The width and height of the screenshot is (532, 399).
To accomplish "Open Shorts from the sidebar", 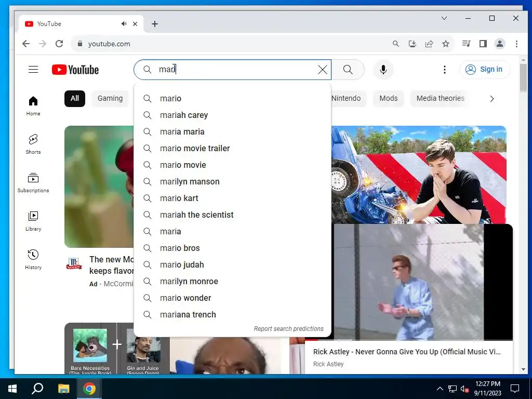I will [33, 144].
